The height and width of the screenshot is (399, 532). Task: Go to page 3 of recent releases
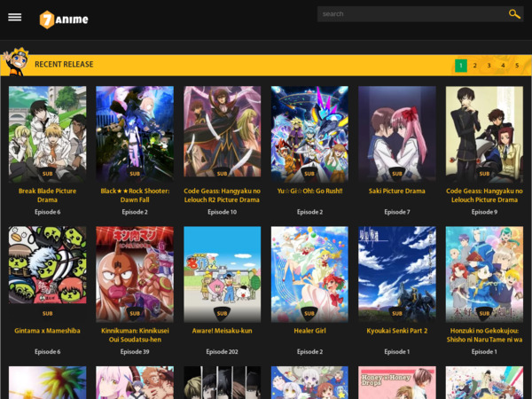click(x=489, y=66)
